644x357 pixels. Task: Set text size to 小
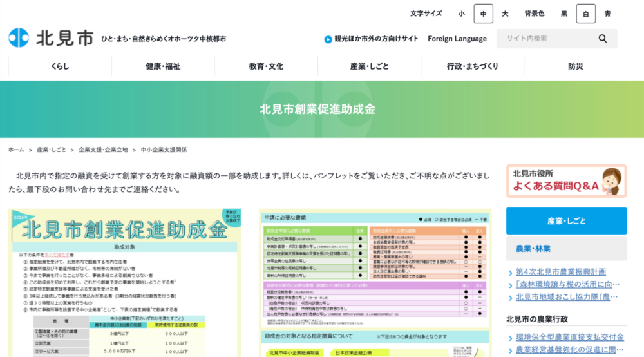(462, 14)
